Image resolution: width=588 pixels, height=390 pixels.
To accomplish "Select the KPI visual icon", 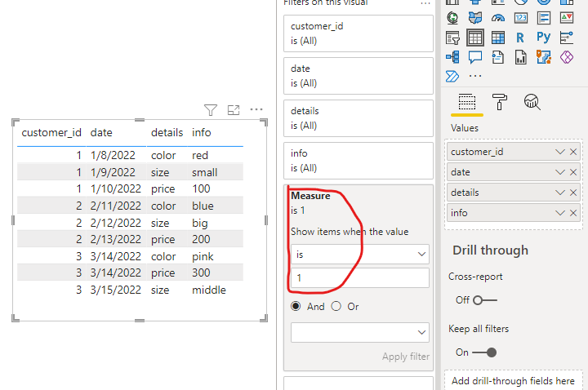I will tap(567, 18).
